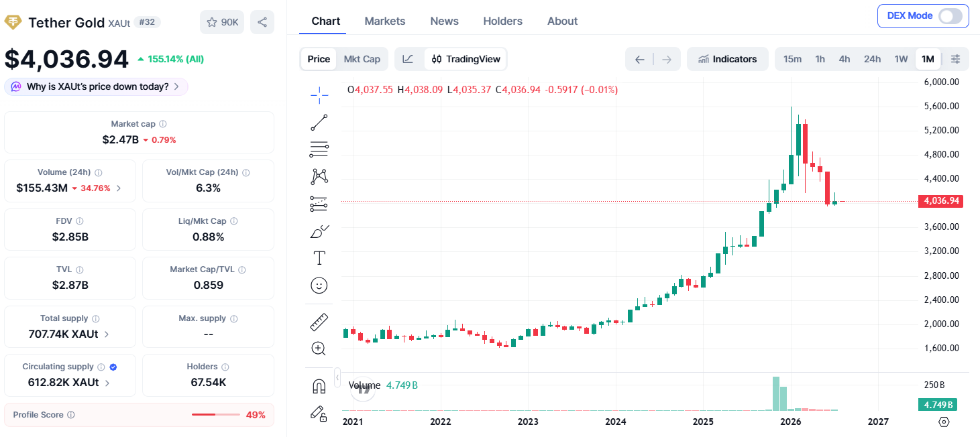This screenshot has height=437, width=980.
Task: Select the 1M interval
Action: coord(928,59)
